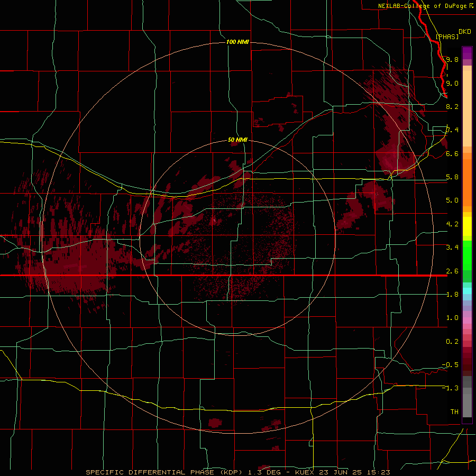Click the 1.0 value on the color scale
Screen dimensions: 476x476
[452, 318]
